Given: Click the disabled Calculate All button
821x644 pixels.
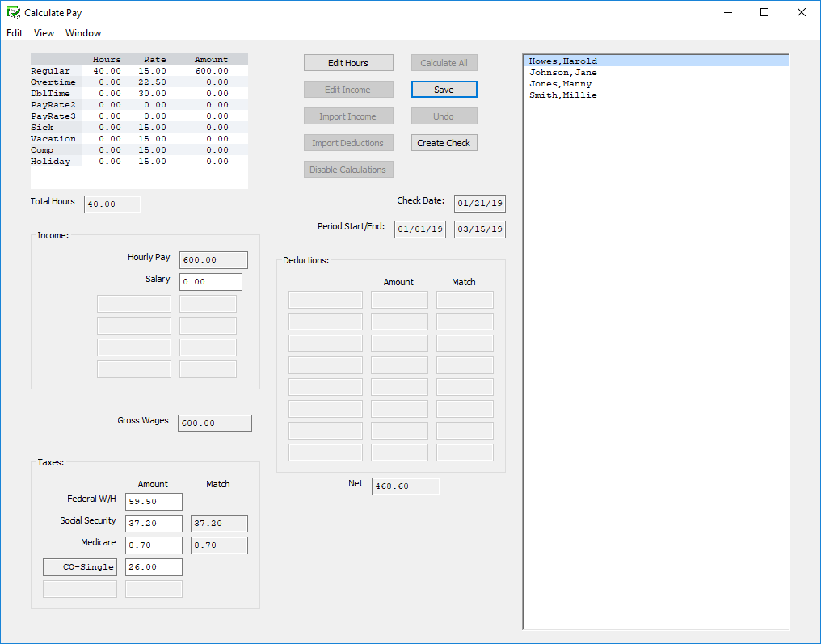Looking at the screenshot, I should tap(444, 62).
